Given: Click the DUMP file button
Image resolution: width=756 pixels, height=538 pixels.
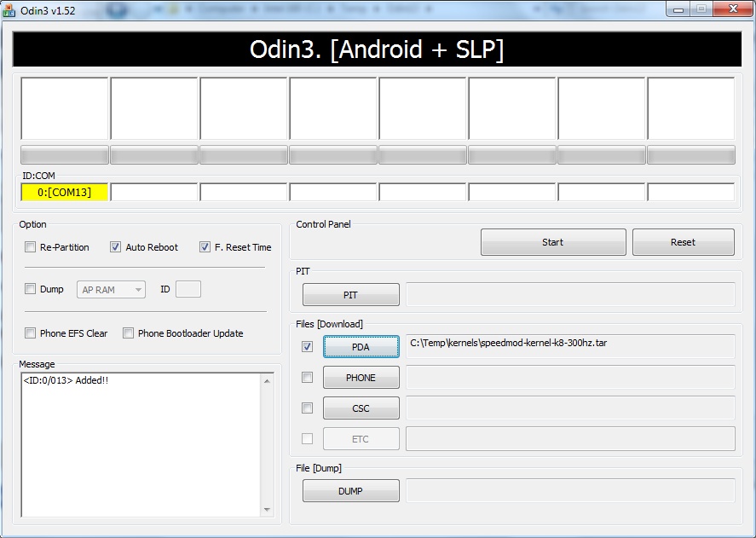Looking at the screenshot, I should (x=351, y=491).
